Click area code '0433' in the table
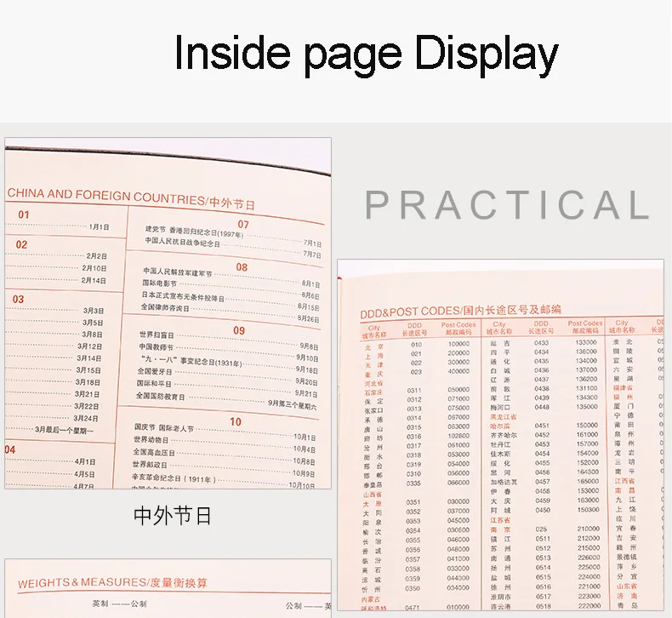Image resolution: width=672 pixels, height=618 pixels. point(541,343)
